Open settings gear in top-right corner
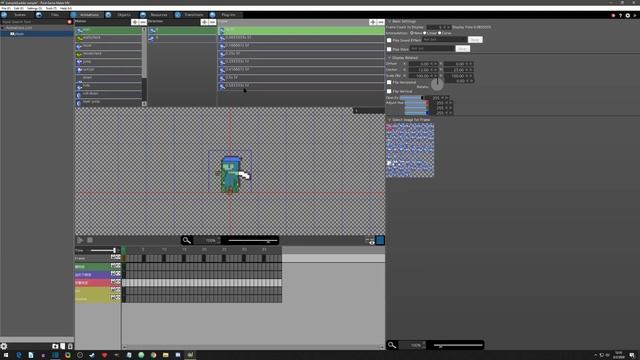 point(628,16)
